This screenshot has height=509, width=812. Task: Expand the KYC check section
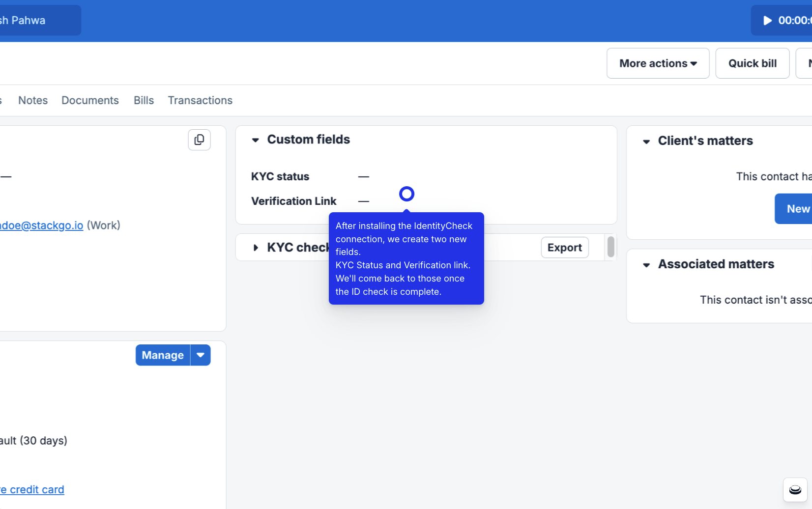(256, 248)
